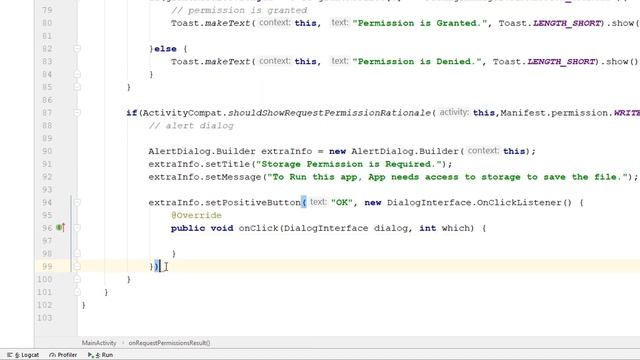
Task: Click line number 94 in the gutter
Action: (x=47, y=202)
